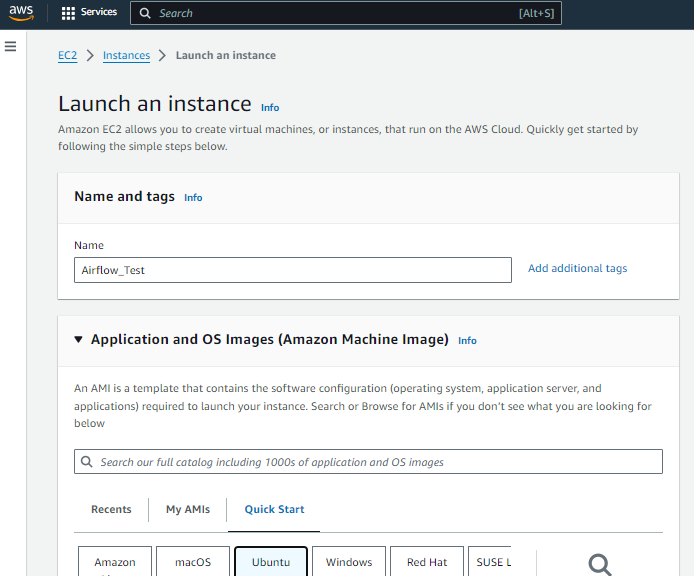Go to EC2 breadcrumb link
Screen dimensions: 694x576
click(x=67, y=55)
